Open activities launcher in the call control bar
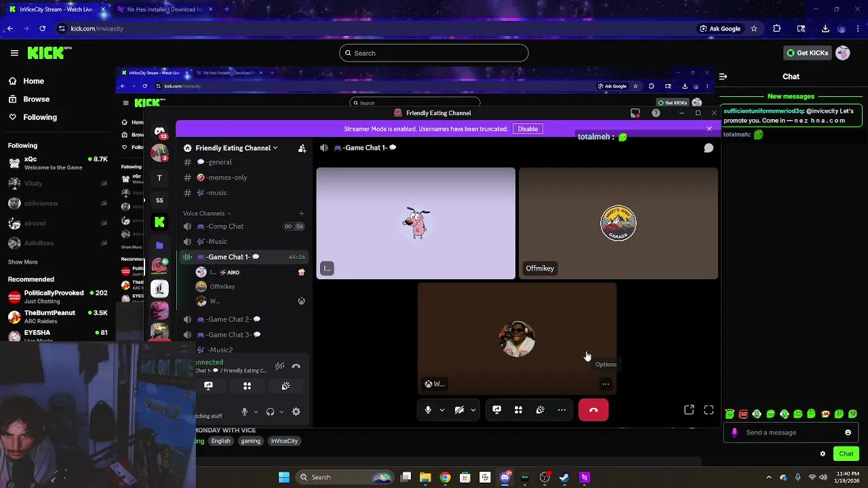 519,409
